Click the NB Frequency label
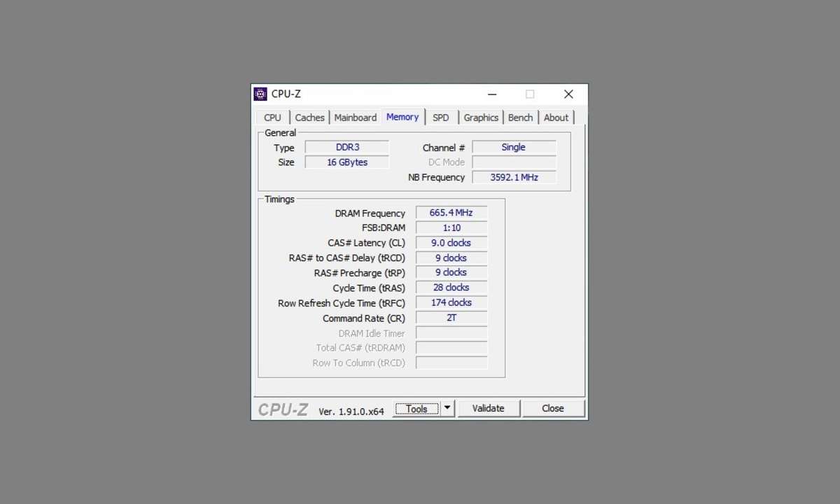This screenshot has height=504, width=840. (x=437, y=178)
